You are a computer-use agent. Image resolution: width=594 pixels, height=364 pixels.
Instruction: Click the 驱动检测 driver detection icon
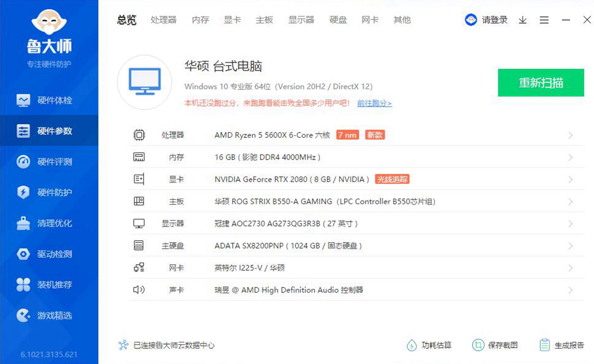click(23, 254)
